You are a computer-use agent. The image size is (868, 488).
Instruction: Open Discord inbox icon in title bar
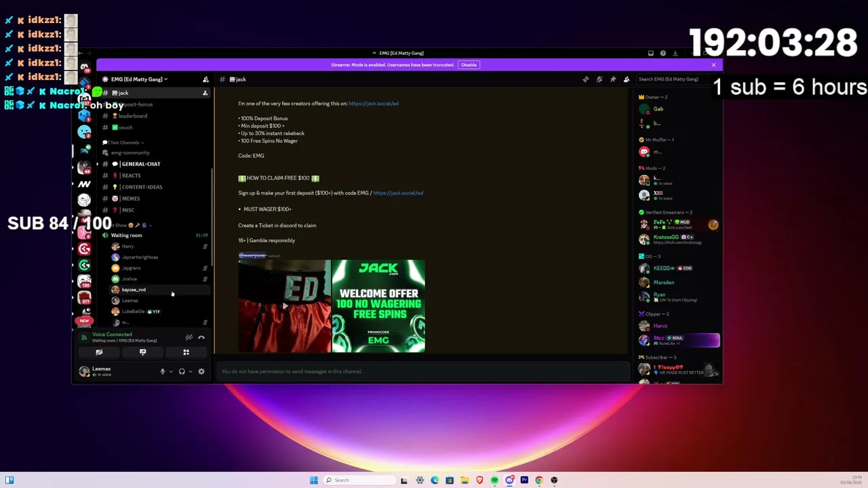tap(651, 53)
